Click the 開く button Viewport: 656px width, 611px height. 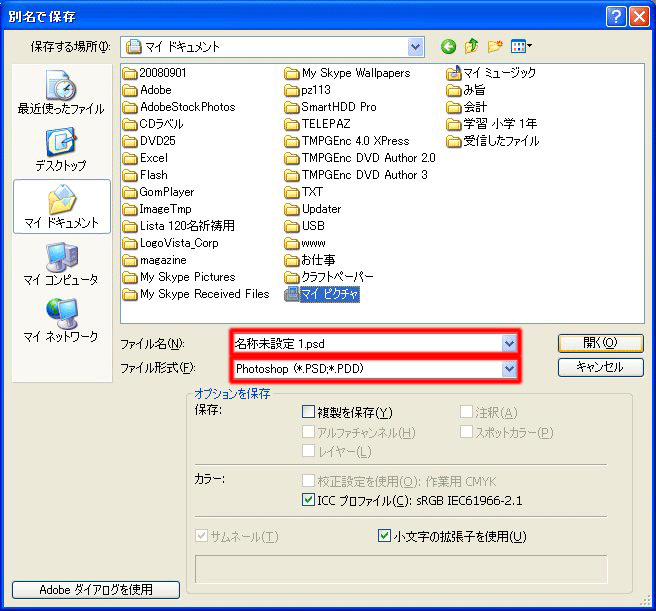[600, 343]
